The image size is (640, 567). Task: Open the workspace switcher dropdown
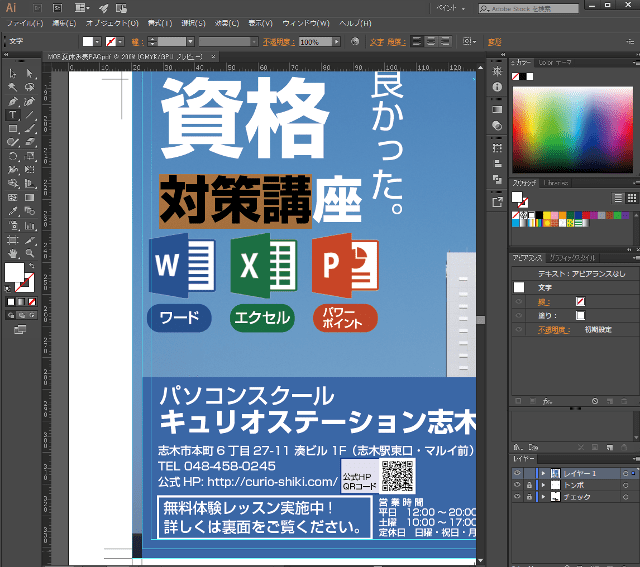coord(451,8)
